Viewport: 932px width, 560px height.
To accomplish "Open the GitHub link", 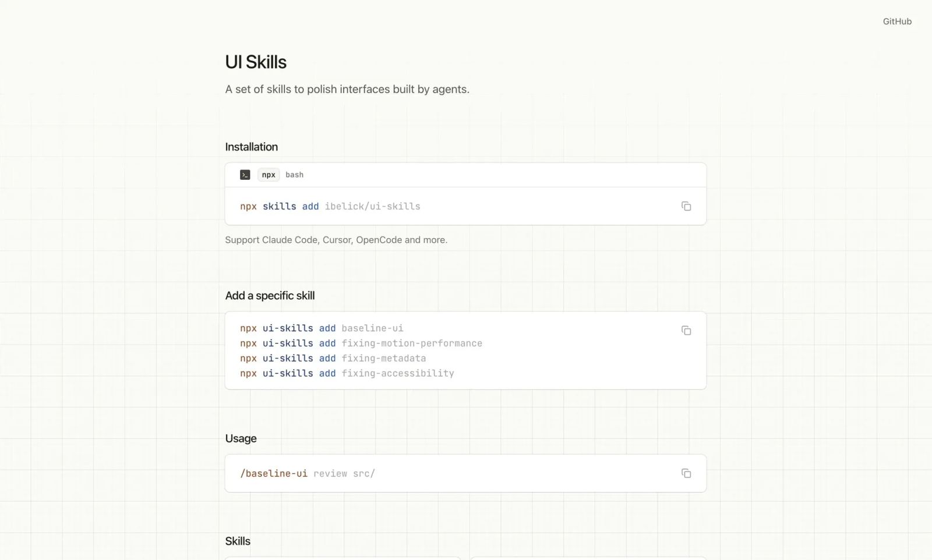I will pos(897,22).
